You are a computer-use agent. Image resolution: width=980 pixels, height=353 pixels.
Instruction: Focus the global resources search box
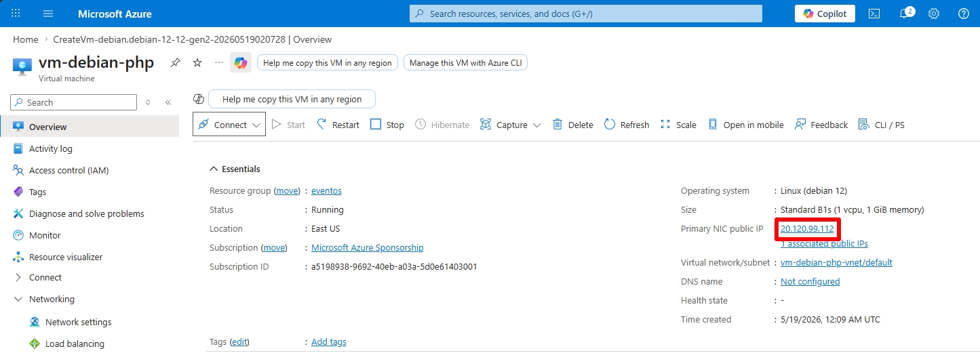586,14
